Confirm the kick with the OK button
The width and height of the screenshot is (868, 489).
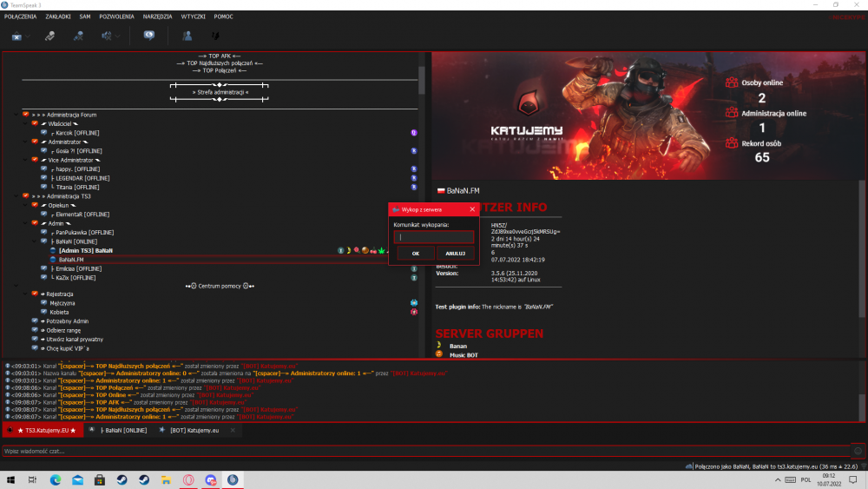click(415, 253)
